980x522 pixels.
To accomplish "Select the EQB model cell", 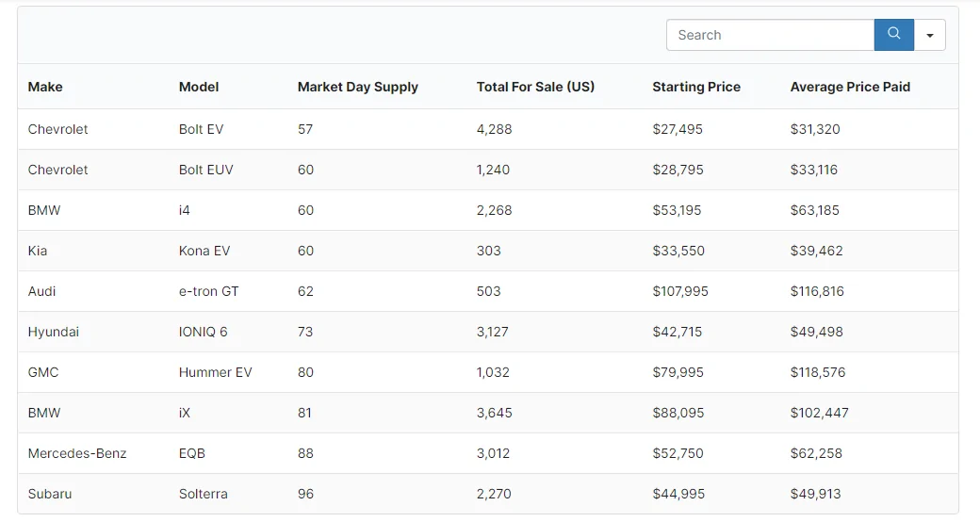I will [192, 454].
